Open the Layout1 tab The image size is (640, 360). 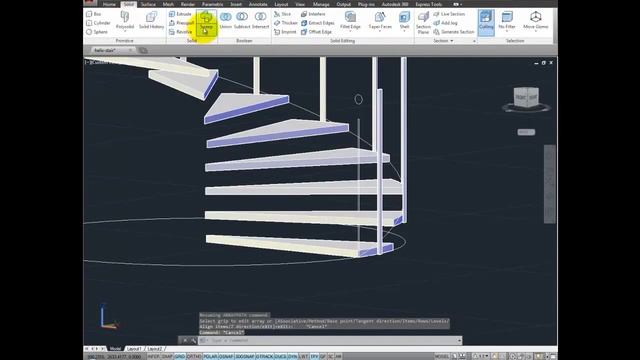pyautogui.click(x=134, y=349)
